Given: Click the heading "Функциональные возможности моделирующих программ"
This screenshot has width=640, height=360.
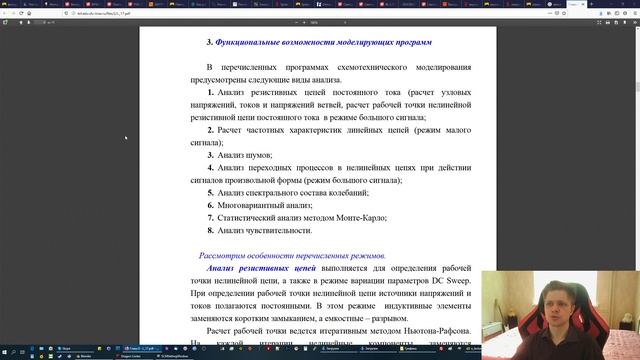Looking at the screenshot, I should (323, 42).
